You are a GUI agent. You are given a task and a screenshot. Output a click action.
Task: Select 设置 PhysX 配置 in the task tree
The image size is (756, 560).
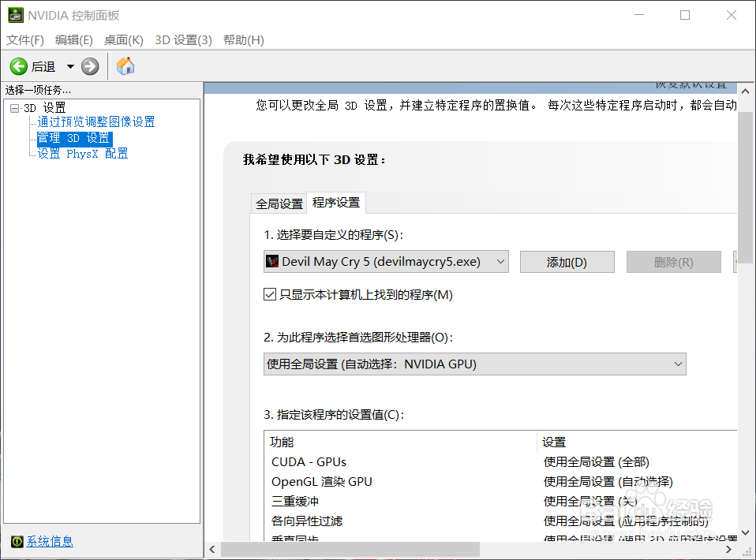(82, 154)
